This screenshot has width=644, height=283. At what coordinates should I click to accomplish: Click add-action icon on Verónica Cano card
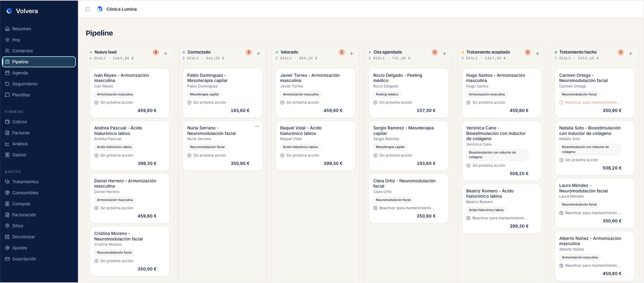[x=468, y=165]
